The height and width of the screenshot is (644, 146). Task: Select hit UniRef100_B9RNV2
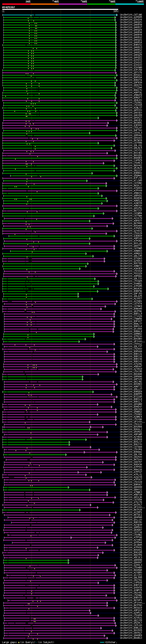(131, 173)
